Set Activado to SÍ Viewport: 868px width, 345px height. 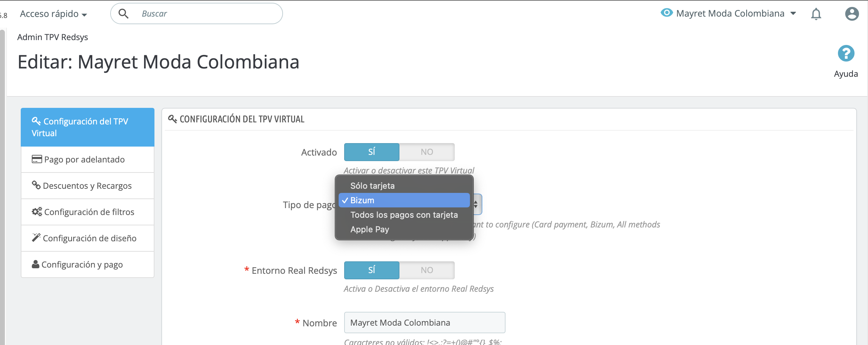371,152
